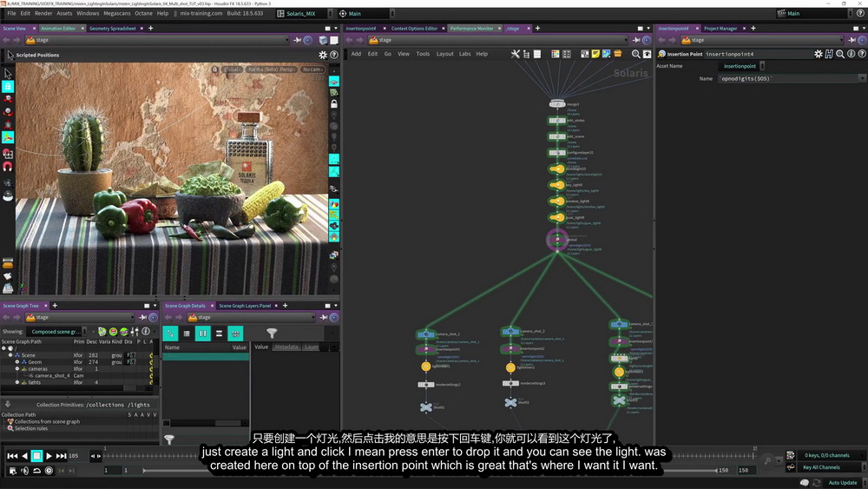Open the Showing Composed scene graph dropdown
This screenshot has width=868, height=489.
pyautogui.click(x=57, y=331)
